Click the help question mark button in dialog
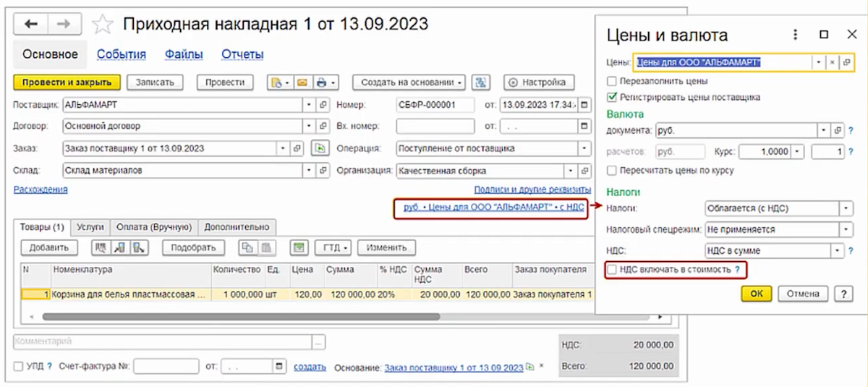 (842, 294)
